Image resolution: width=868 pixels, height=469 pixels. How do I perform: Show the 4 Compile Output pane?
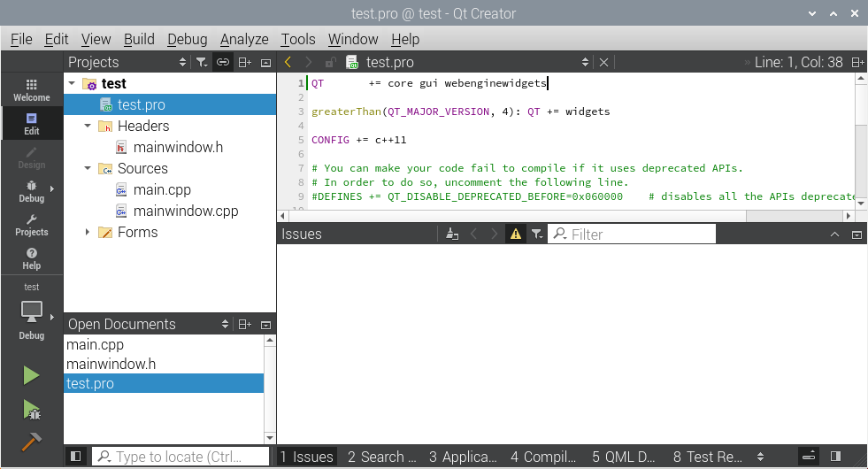click(x=543, y=457)
